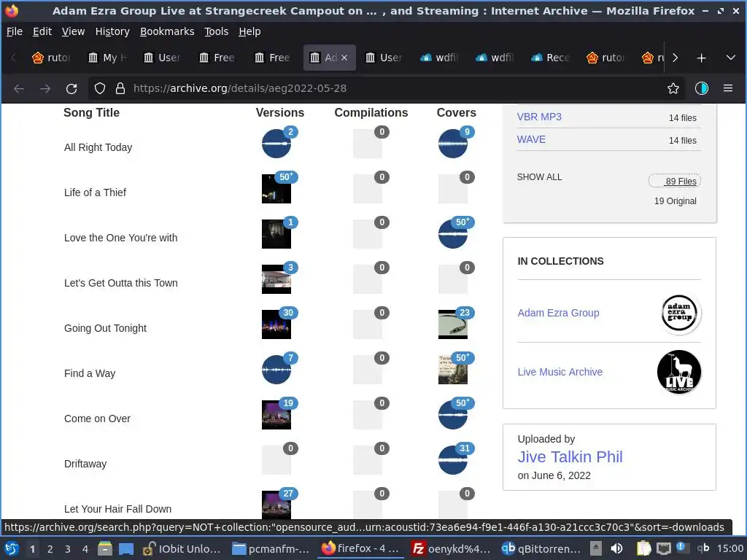
Task: List all tabs dropdown
Action: [730, 58]
